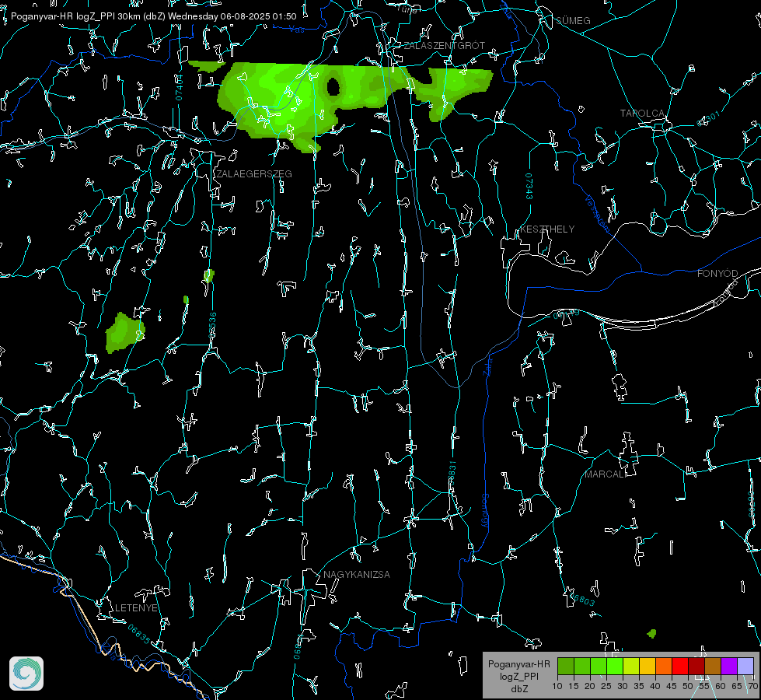Screen dimensions: 761x700
Task: Click the legend's logZ_PPI label
Action: [x=518, y=676]
